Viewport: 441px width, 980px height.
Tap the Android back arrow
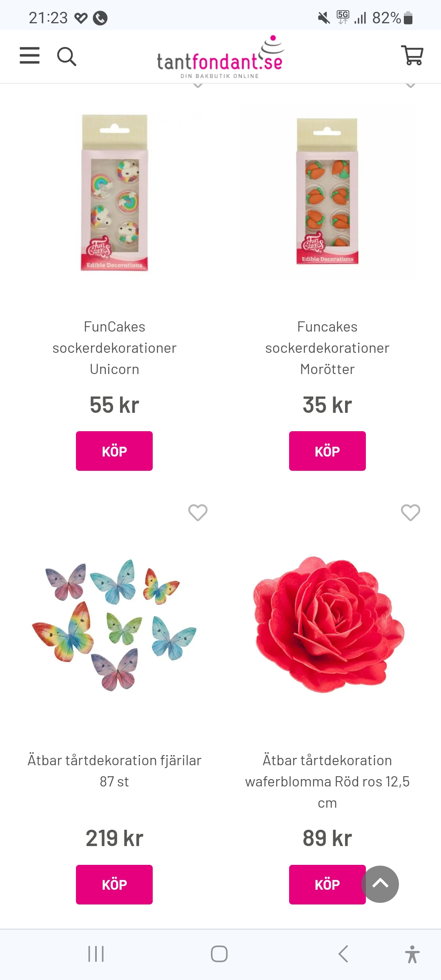click(343, 954)
